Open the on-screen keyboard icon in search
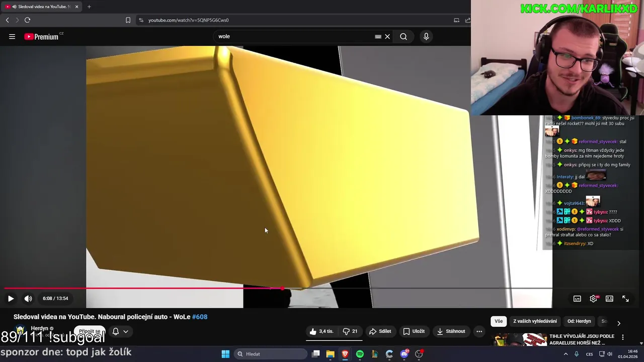This screenshot has height=362, width=644. (x=378, y=36)
